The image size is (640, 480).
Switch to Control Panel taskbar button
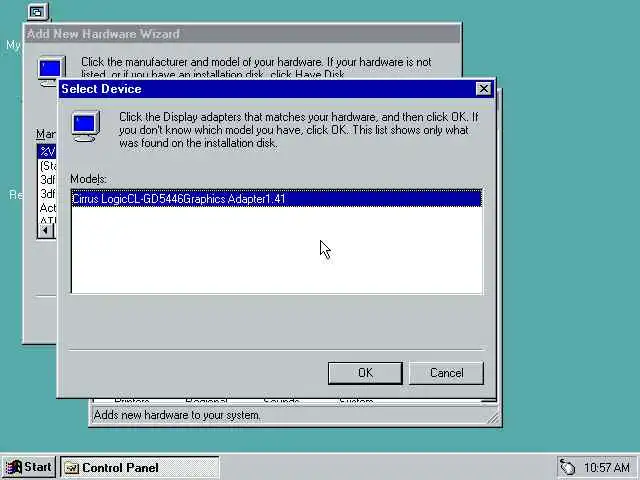(x=140, y=467)
